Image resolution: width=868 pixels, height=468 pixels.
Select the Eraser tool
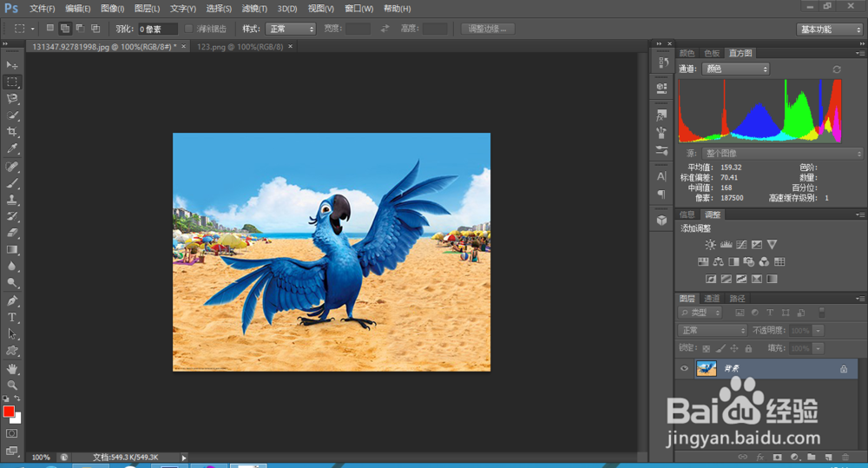point(11,234)
